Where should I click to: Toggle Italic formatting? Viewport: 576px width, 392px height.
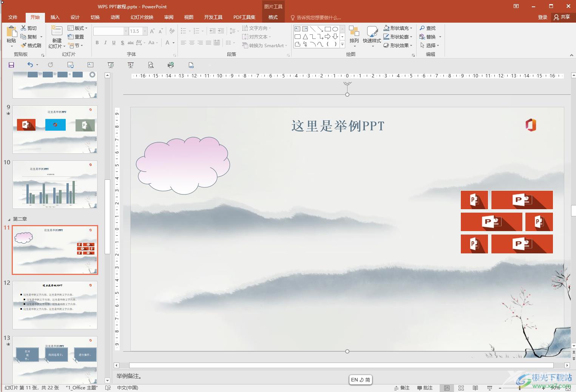coord(105,43)
